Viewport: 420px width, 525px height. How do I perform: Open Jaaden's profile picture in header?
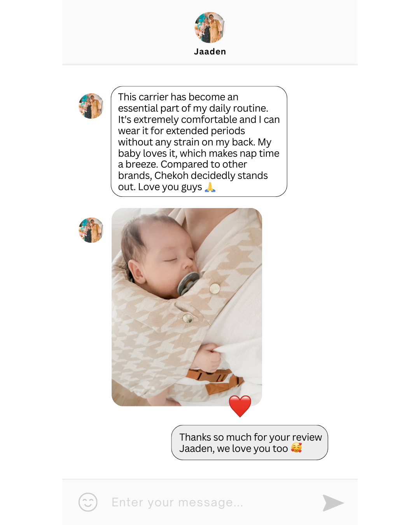coord(210,27)
